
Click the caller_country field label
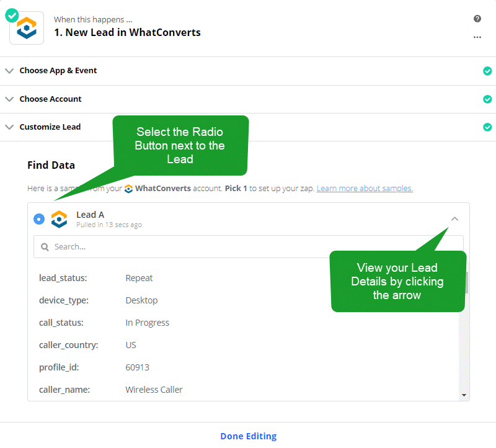(68, 345)
